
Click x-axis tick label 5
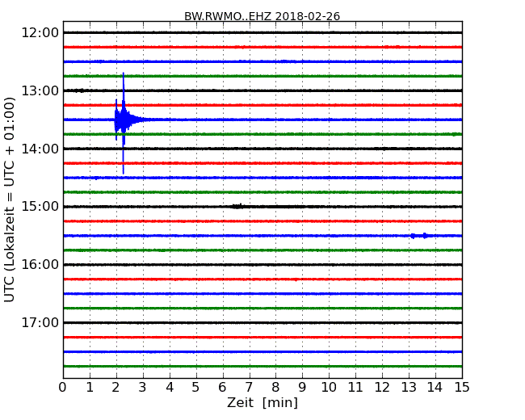[x=196, y=387]
